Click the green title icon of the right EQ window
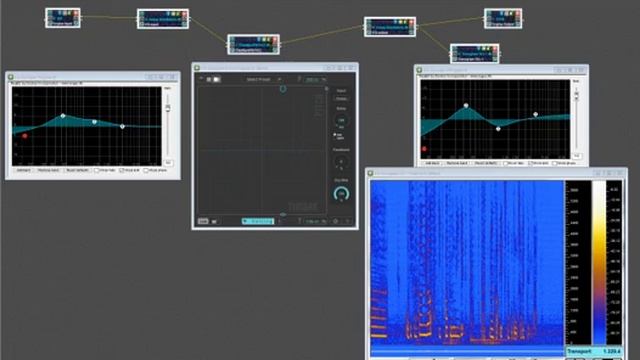The image size is (640, 360). pyautogui.click(x=419, y=70)
